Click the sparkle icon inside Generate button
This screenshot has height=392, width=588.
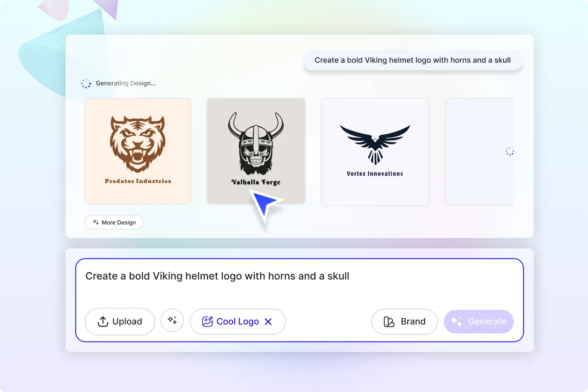pyautogui.click(x=456, y=322)
